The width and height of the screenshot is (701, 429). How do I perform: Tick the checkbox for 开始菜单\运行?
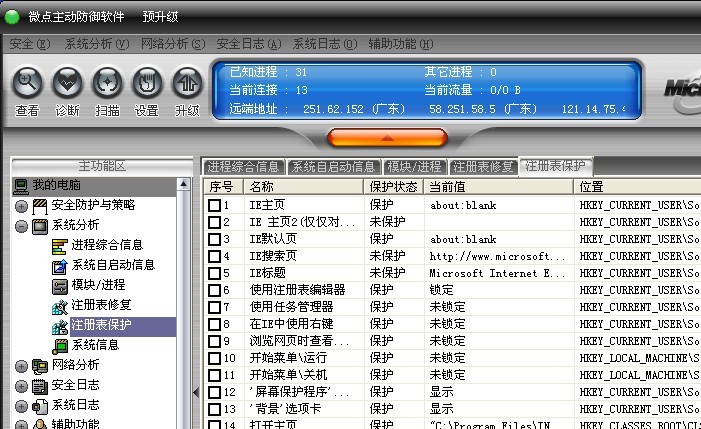pyautogui.click(x=215, y=358)
